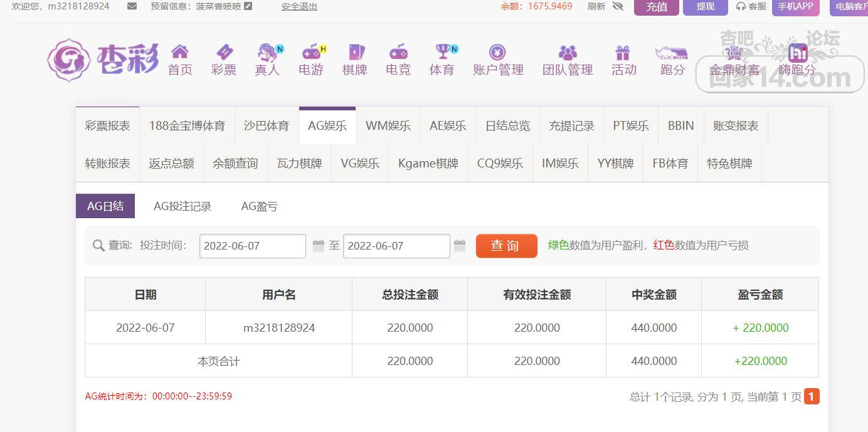
Task: Open the 余额查询 tab
Action: (235, 163)
